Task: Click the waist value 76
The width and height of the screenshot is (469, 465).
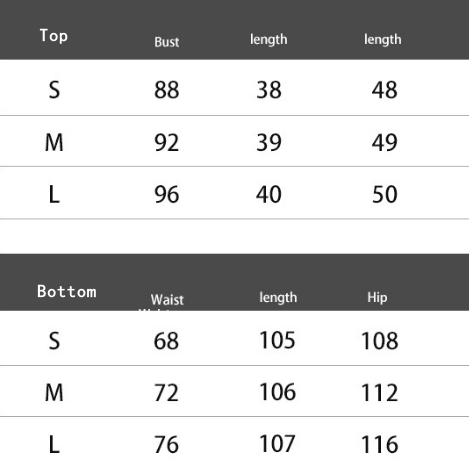Action: (x=166, y=444)
